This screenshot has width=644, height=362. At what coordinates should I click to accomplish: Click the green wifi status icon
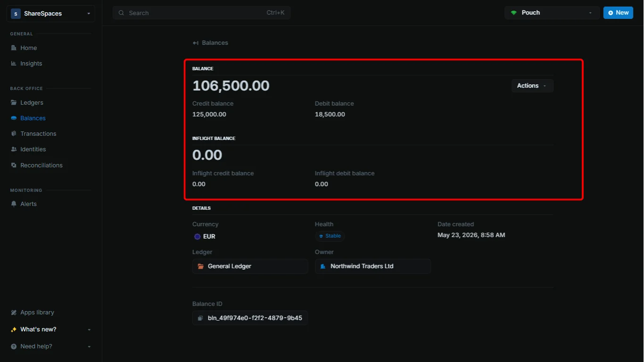tap(514, 13)
